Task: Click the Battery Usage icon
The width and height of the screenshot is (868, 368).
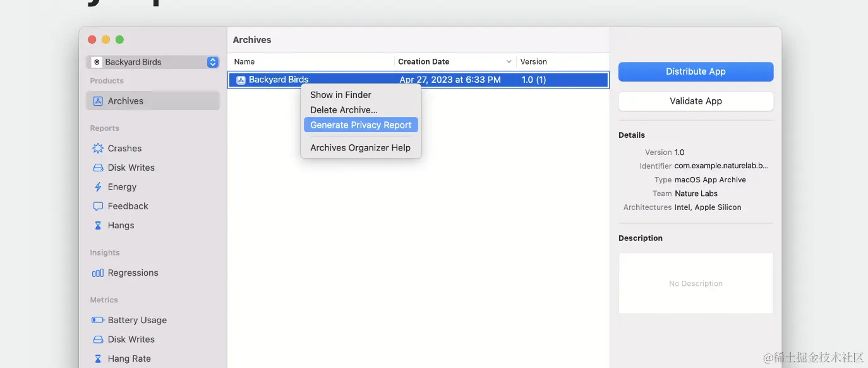Action: tap(98, 320)
